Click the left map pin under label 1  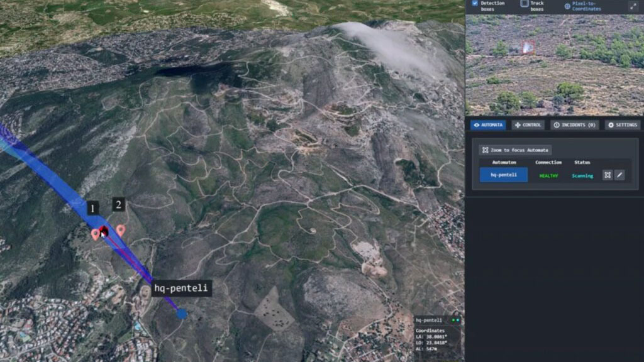click(95, 234)
